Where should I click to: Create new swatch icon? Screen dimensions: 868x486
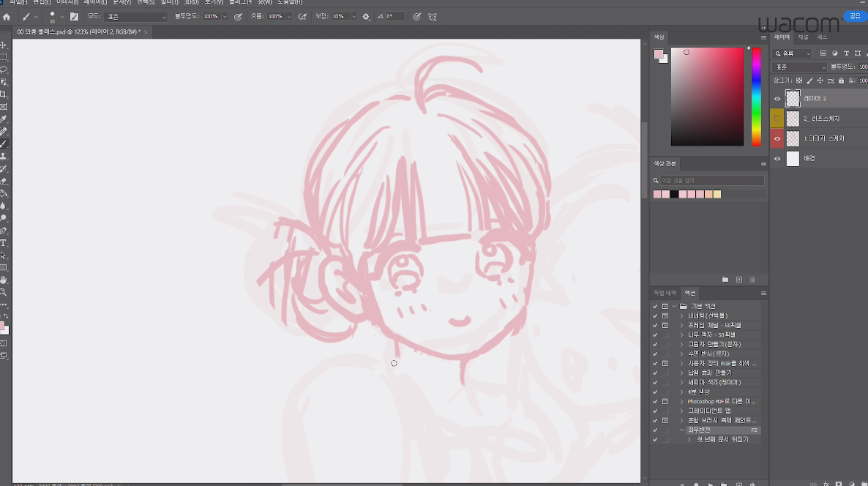point(739,280)
